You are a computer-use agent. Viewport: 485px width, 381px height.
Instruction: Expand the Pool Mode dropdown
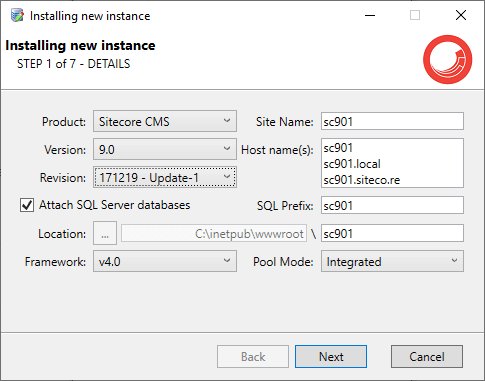392,261
